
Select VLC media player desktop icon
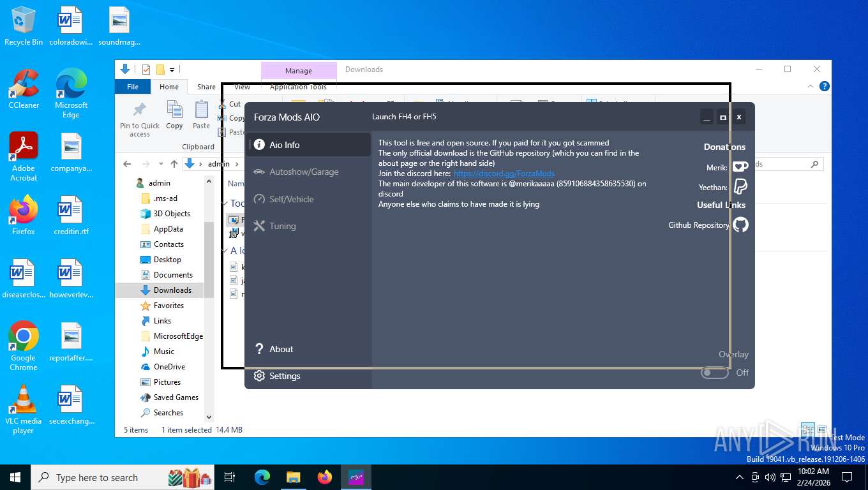24,409
